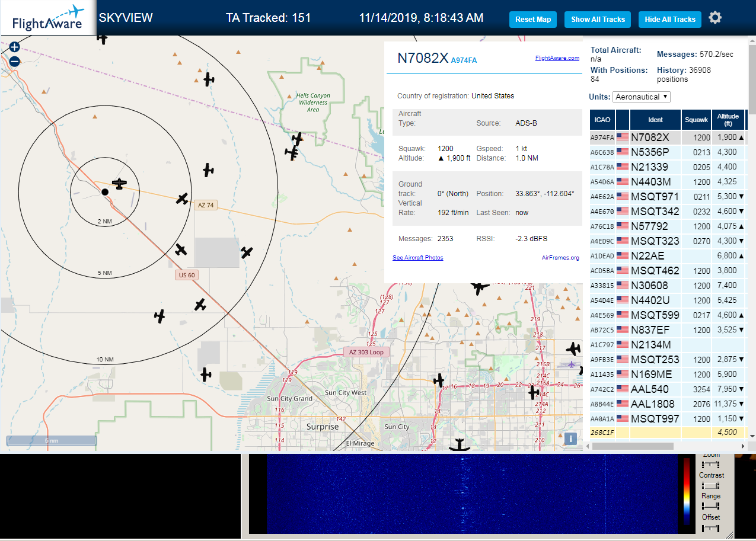Screen dimensions: 756x541
Task: Open the FlightAware.com link in aircraft panel
Action: (x=557, y=58)
